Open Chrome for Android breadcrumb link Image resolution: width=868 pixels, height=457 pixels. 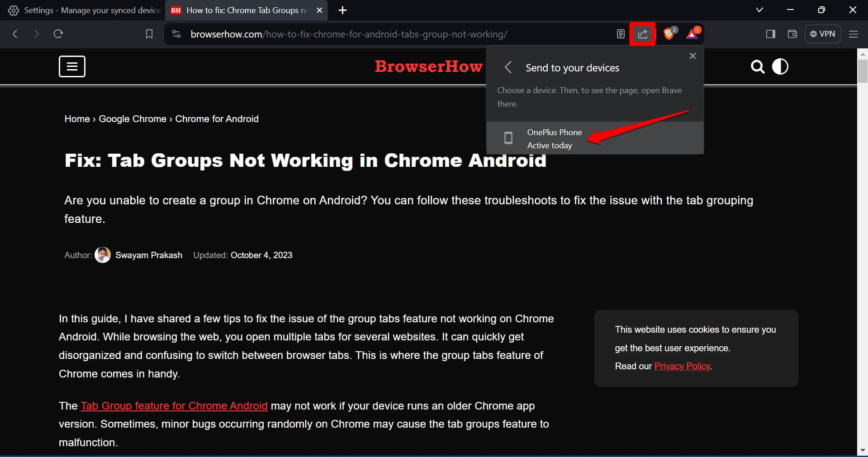coord(217,119)
